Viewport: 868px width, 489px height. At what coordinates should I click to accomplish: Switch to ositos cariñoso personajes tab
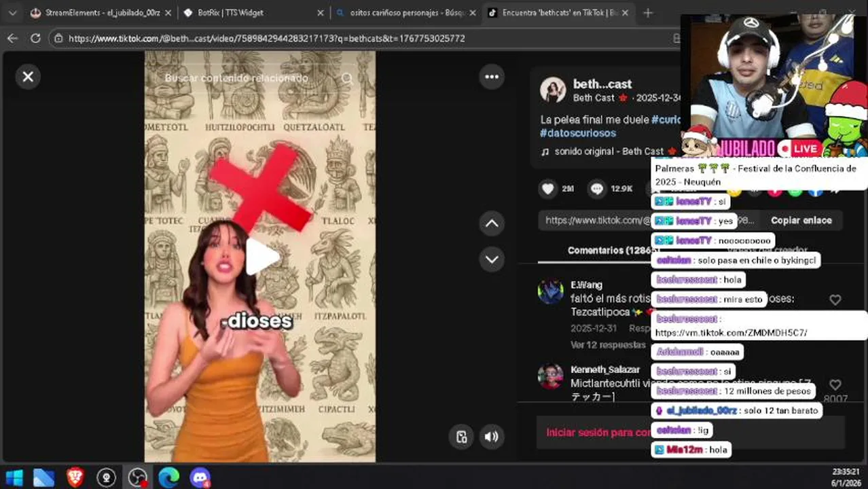[405, 13]
